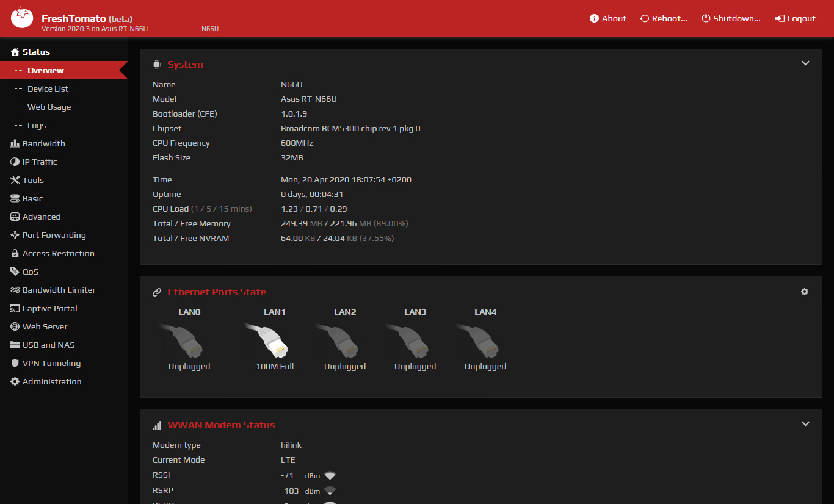Open the Web Usage page
Viewport: 834px width, 504px height.
[49, 107]
